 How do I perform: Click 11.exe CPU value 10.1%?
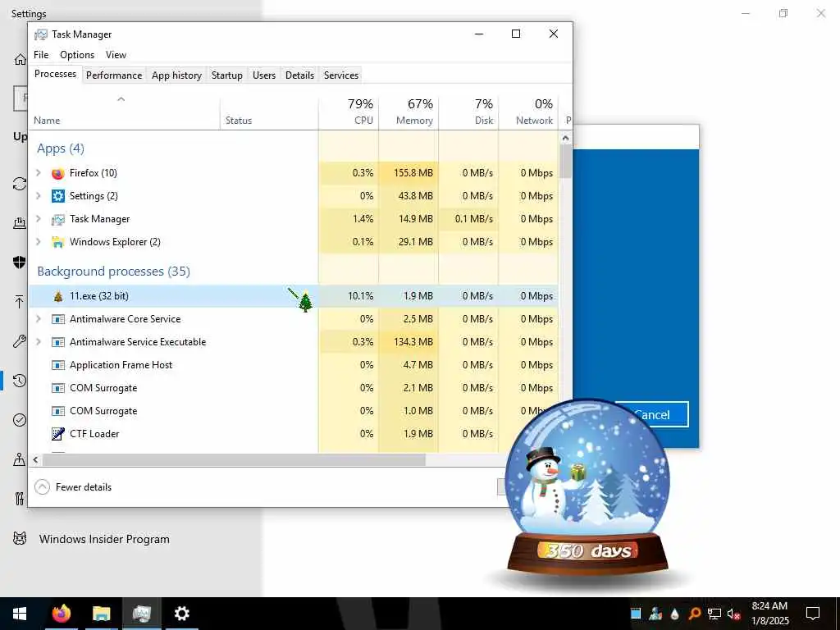click(361, 295)
